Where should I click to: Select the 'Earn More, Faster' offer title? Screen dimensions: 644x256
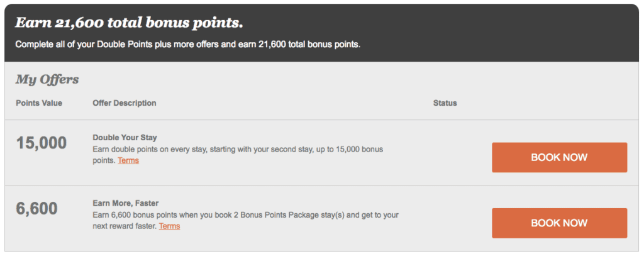(125, 203)
